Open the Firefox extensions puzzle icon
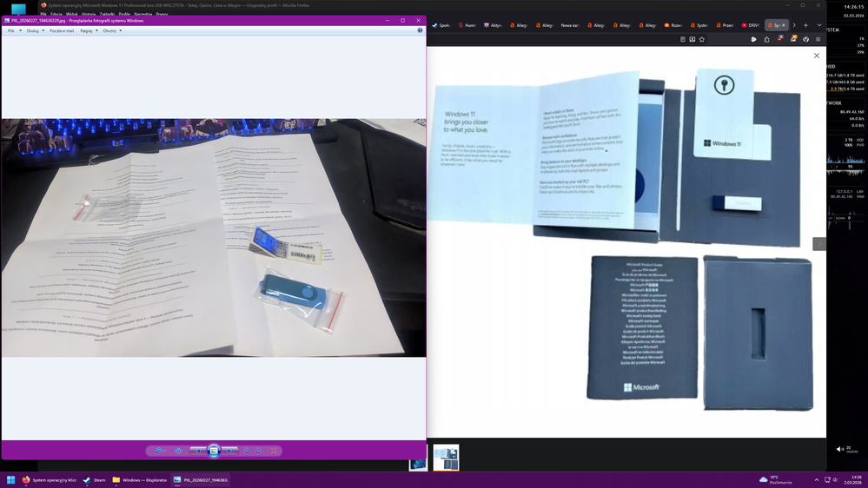Viewport: 868px width, 488px height. pos(766,39)
